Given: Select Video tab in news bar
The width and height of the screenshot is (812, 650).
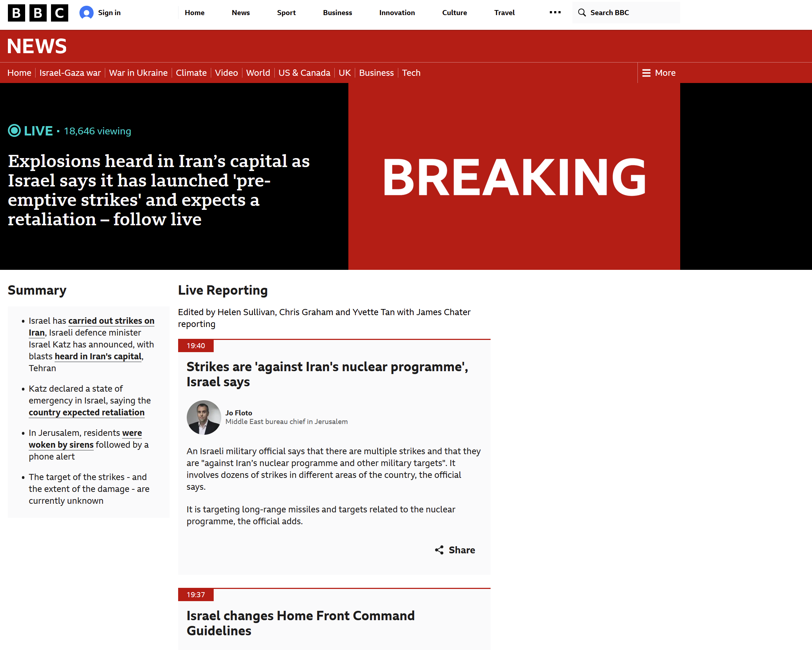Looking at the screenshot, I should (x=226, y=73).
